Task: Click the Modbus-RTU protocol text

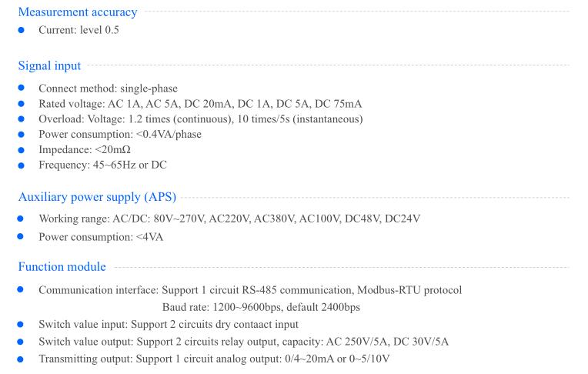Action: 409,290
